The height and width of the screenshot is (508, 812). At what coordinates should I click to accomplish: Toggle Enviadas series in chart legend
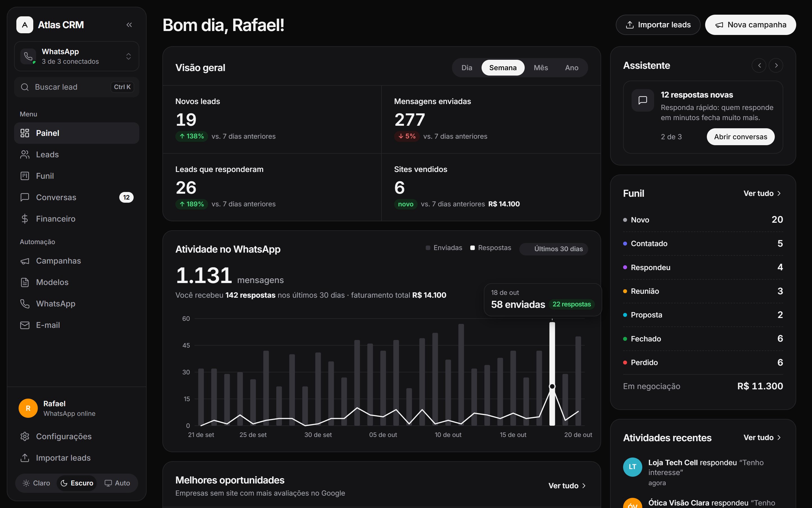tap(444, 248)
